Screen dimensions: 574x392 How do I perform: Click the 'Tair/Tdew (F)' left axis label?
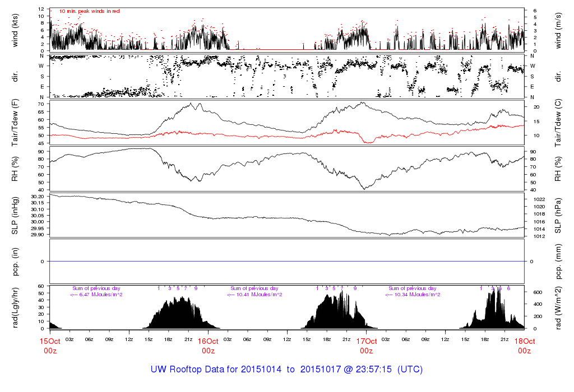coord(15,123)
